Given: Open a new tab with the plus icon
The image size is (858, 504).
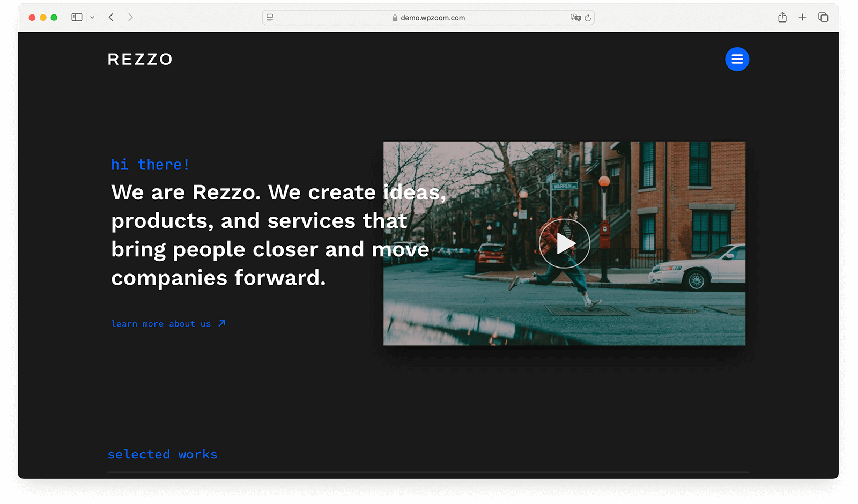Looking at the screenshot, I should click(802, 17).
